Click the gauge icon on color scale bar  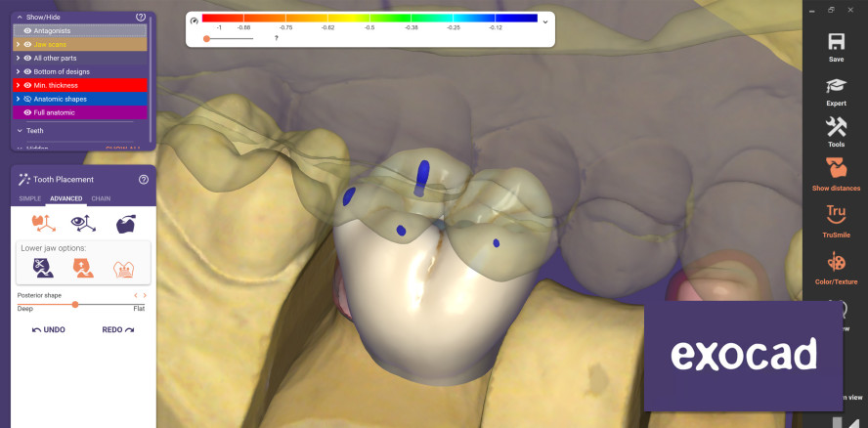point(194,21)
